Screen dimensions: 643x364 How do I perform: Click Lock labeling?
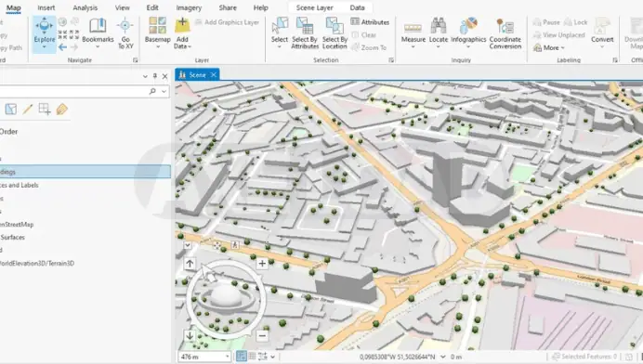click(576, 22)
